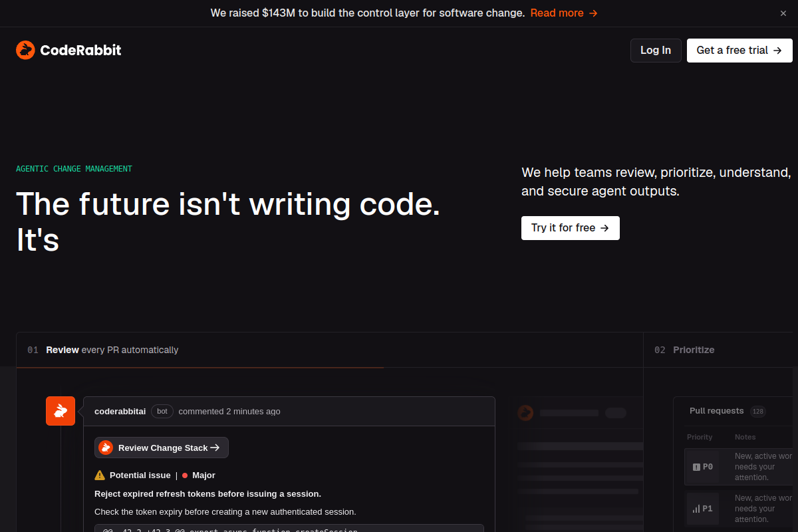Click the Pull requests panel title
The image size is (798, 532).
click(716, 411)
